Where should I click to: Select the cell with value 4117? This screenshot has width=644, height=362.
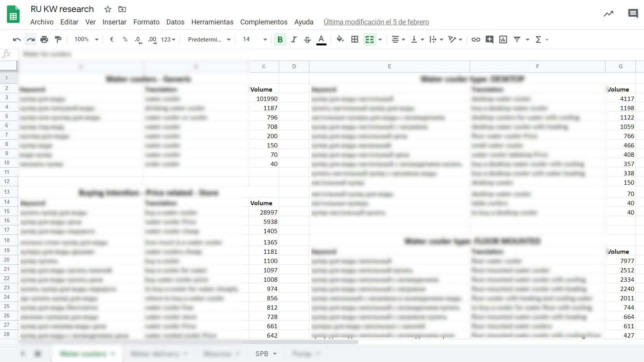pos(620,99)
